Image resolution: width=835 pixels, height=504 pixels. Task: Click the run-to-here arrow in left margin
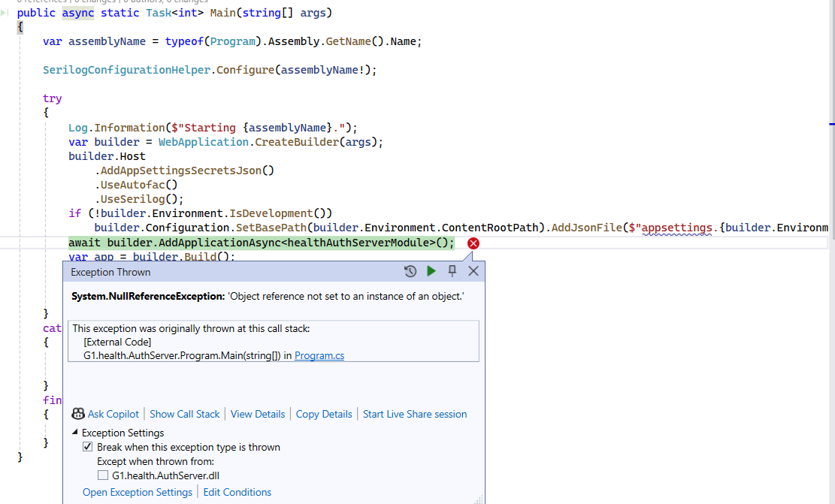click(x=6, y=13)
